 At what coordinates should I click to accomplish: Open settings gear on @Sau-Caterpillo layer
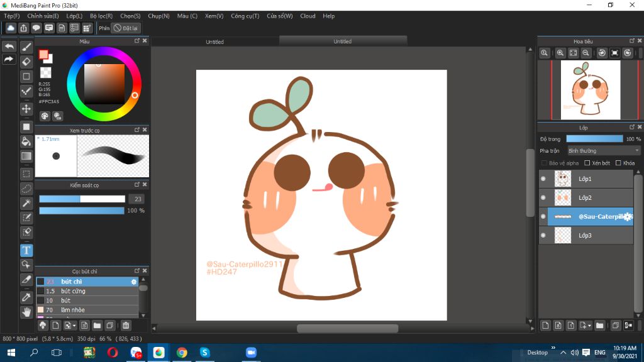pos(627,217)
